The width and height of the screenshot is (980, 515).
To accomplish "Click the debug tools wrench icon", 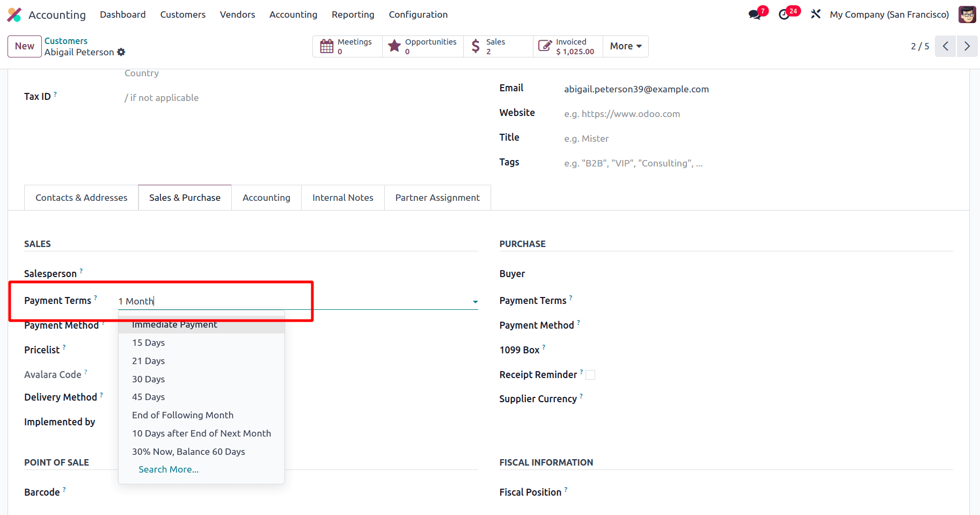I will 816,14.
